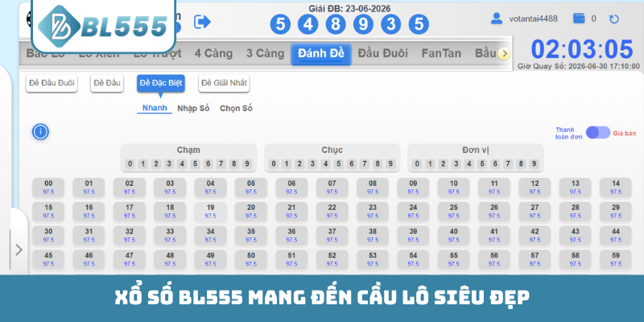Choose the Đề Đầu Đuôi button
Screen dimensions: 644x322
tap(52, 84)
